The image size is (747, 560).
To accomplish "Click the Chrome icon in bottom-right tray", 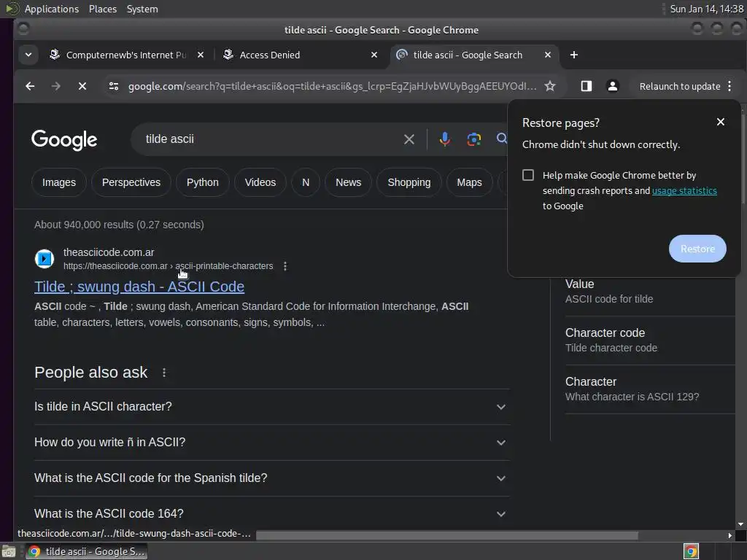I will coord(692,552).
